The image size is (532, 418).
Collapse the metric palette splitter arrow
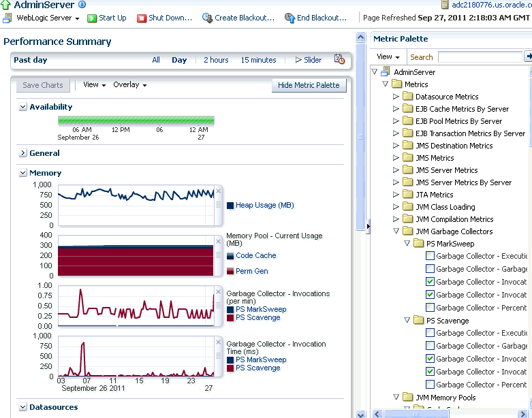tap(368, 226)
